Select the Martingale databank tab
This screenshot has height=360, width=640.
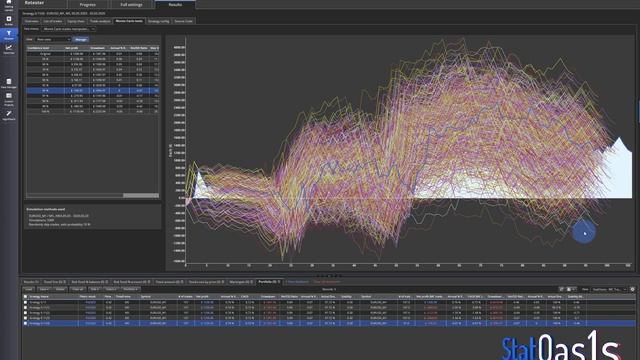[241, 282]
